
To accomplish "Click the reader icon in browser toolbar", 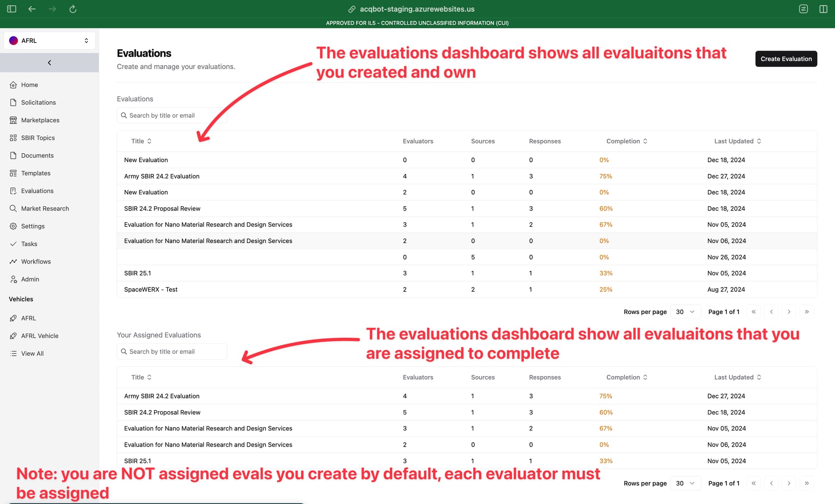I will point(803,9).
